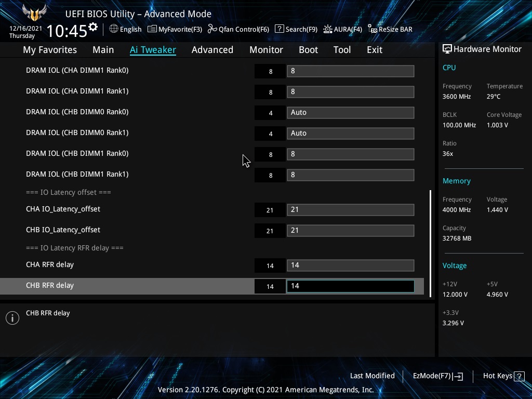Select DRAM IOL (CHB DIMM0 Rank0) row label
The height and width of the screenshot is (399, 532).
[77, 112]
